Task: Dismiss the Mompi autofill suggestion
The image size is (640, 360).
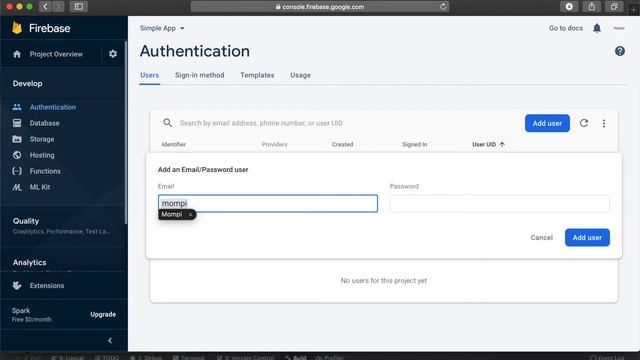Action: (190, 214)
